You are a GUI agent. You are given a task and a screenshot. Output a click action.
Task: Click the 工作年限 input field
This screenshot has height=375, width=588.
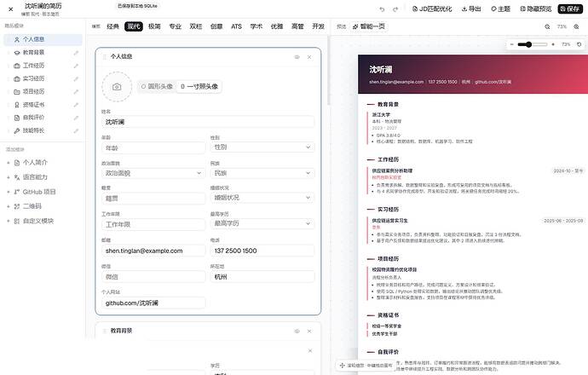click(x=153, y=224)
